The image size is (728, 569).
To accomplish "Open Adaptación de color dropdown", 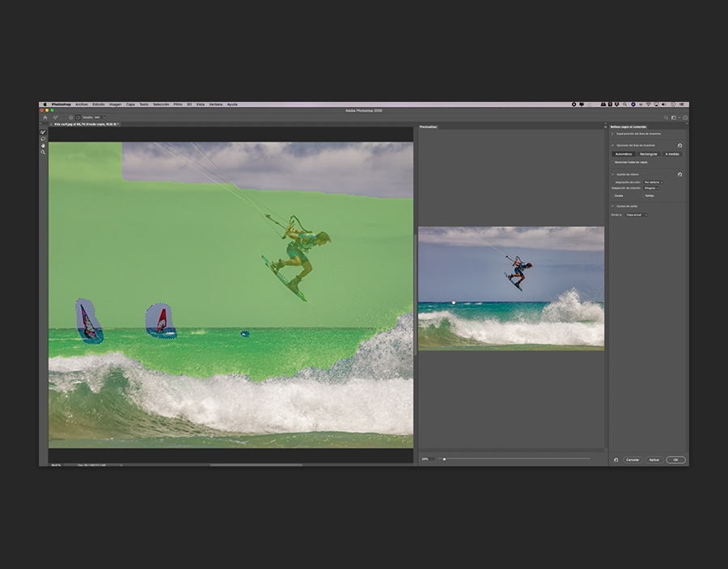I will click(x=654, y=182).
